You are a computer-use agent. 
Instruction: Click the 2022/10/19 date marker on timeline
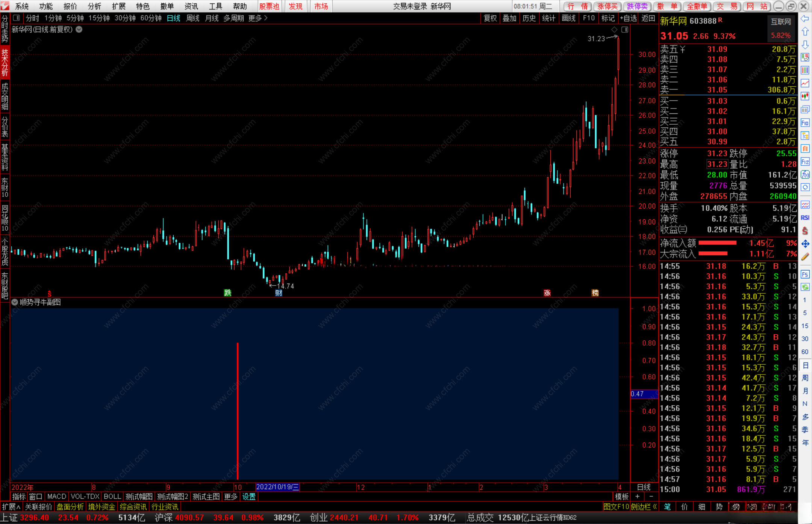click(x=277, y=487)
